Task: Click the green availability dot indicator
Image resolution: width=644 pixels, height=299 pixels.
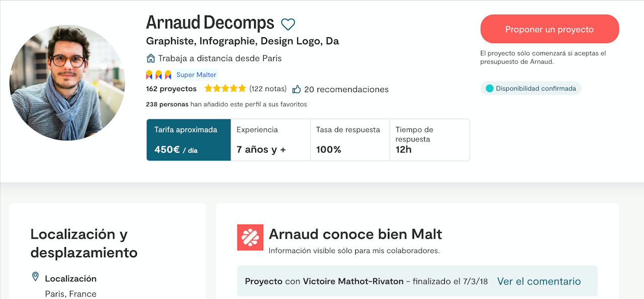Action: pos(489,89)
